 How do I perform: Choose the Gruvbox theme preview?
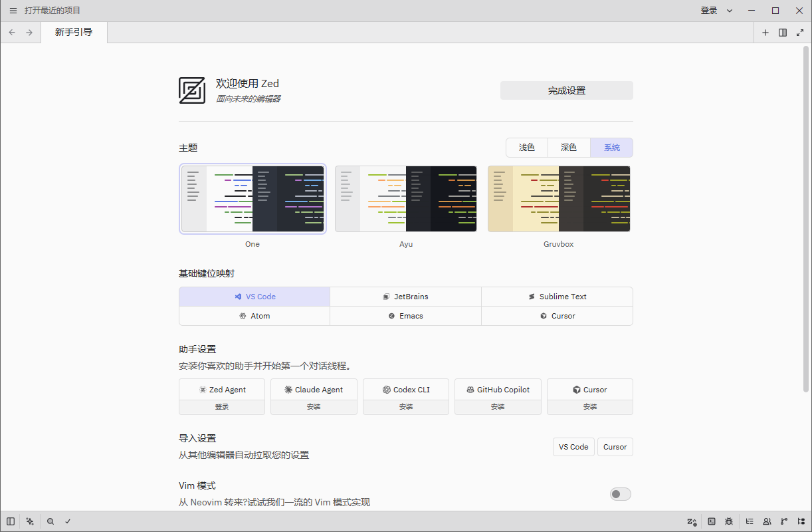click(x=559, y=199)
